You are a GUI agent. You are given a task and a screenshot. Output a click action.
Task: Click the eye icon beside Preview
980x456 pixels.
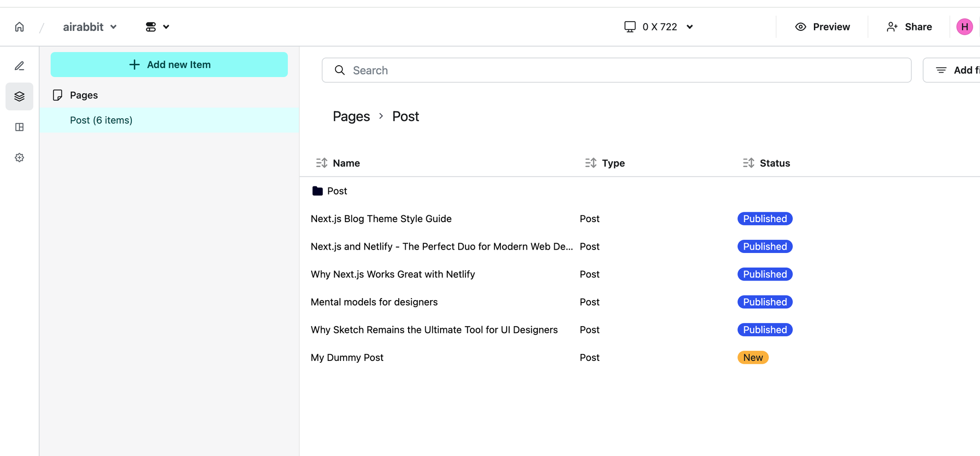(801, 27)
